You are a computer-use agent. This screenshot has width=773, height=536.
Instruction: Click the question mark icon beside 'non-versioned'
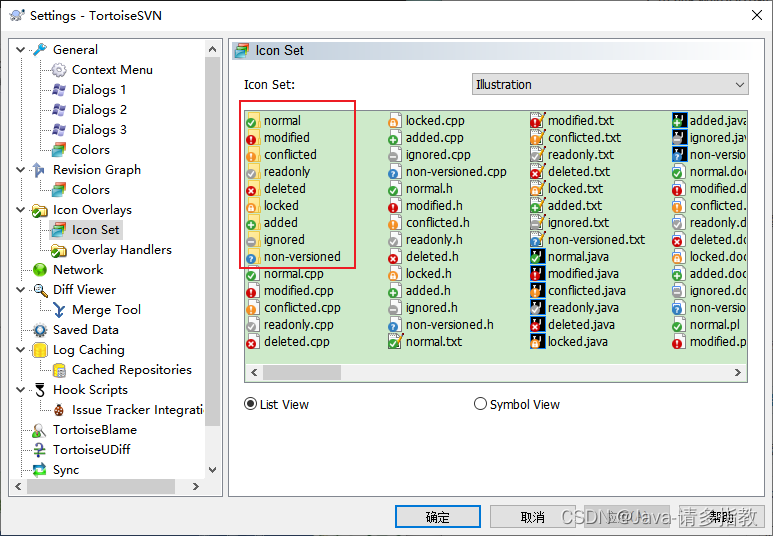(x=251, y=258)
